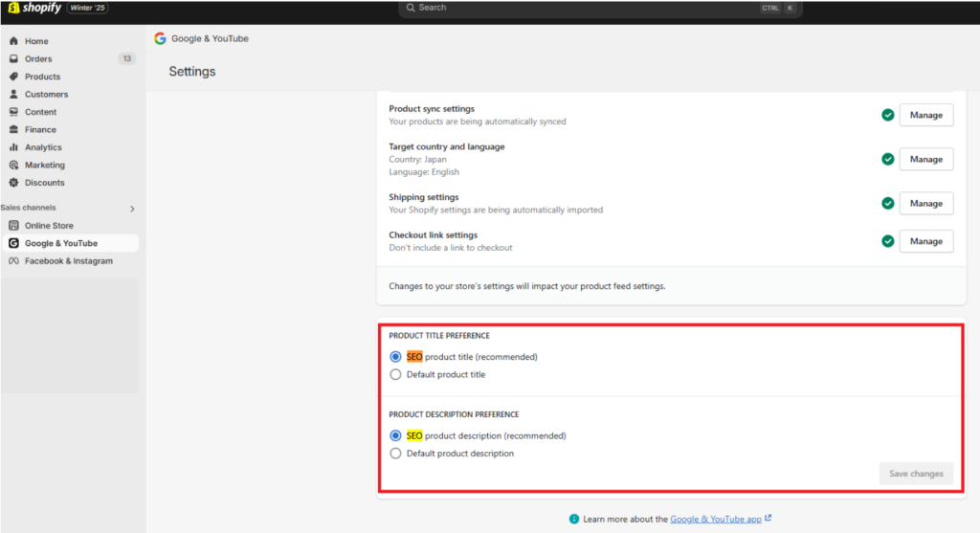The height and width of the screenshot is (533, 980).
Task: Click the search magnifier icon
Action: [411, 8]
